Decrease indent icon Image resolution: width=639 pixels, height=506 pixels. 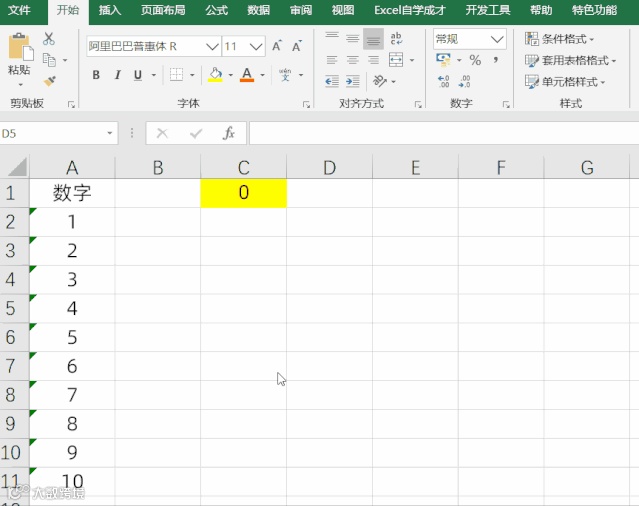(332, 81)
